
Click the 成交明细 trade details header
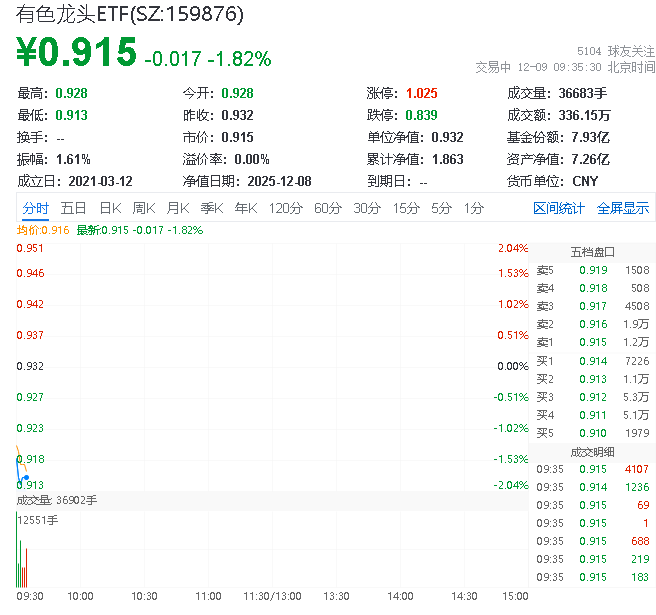(x=592, y=451)
